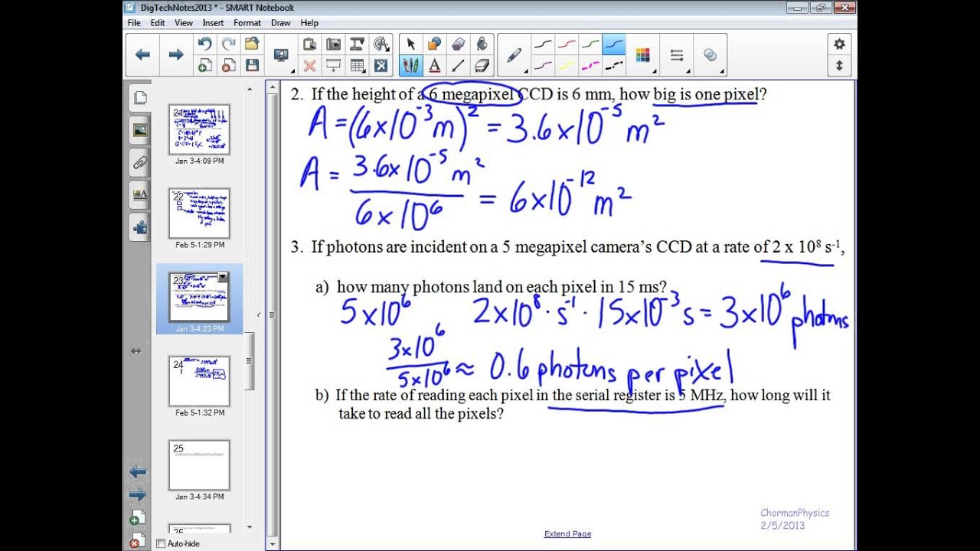This screenshot has width=980, height=551.
Task: Switch to the Properties tab
Action: (139, 194)
